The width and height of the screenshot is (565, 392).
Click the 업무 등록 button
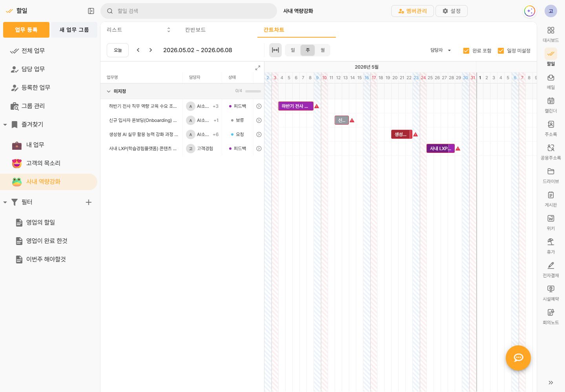(x=26, y=30)
